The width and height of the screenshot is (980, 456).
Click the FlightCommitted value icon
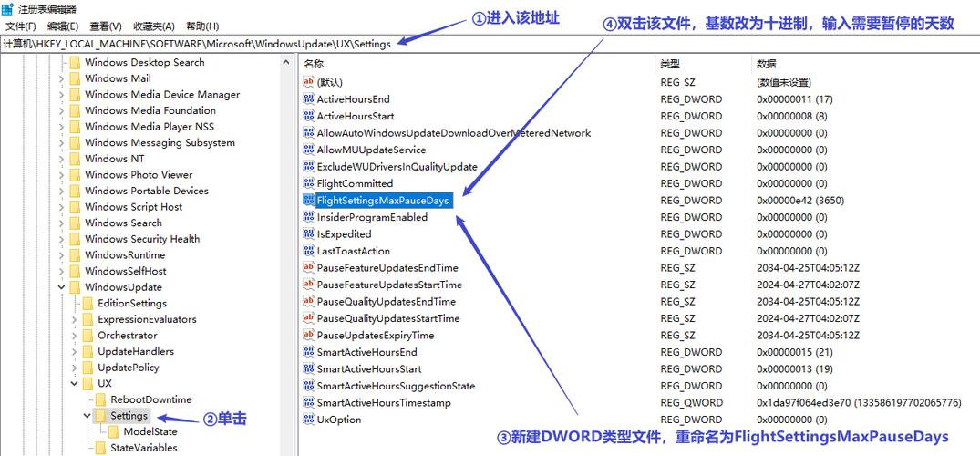click(x=308, y=183)
